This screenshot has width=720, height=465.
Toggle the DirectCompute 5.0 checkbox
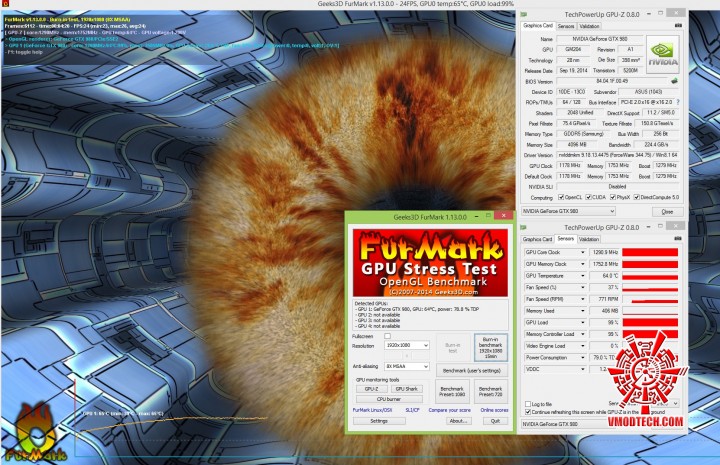point(637,197)
